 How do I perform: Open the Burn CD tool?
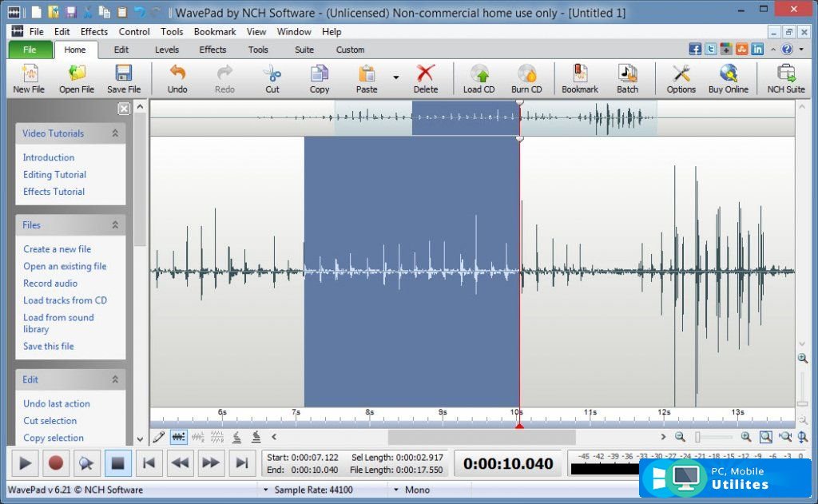click(x=526, y=78)
